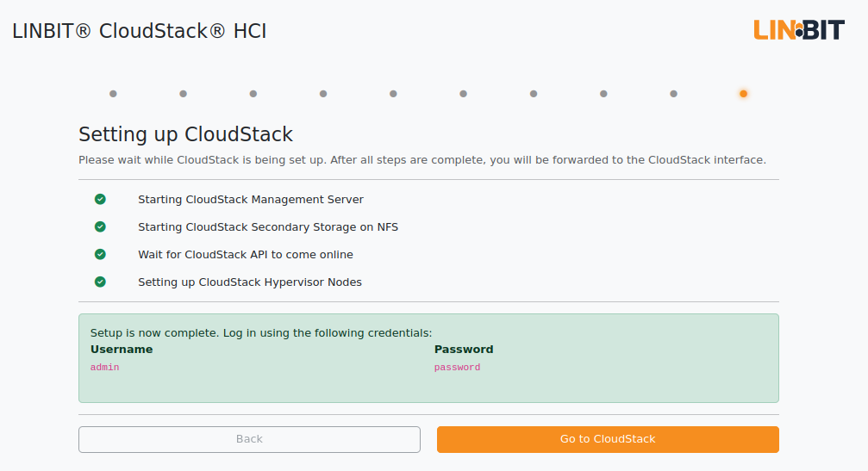
Task: Select the ninth wizard step dot
Action: (673, 94)
